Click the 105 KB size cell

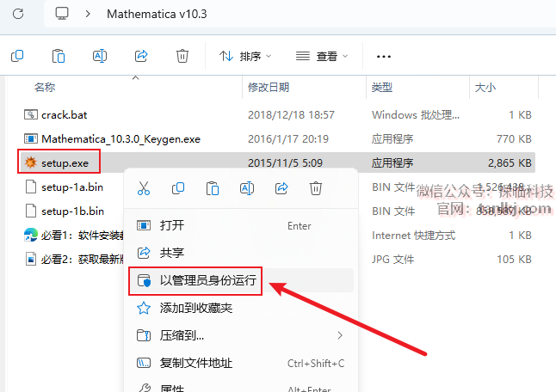(x=514, y=260)
